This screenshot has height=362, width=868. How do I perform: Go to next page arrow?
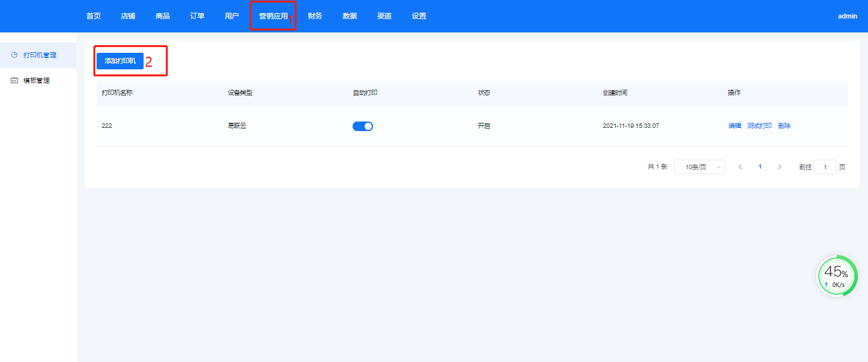(x=780, y=167)
